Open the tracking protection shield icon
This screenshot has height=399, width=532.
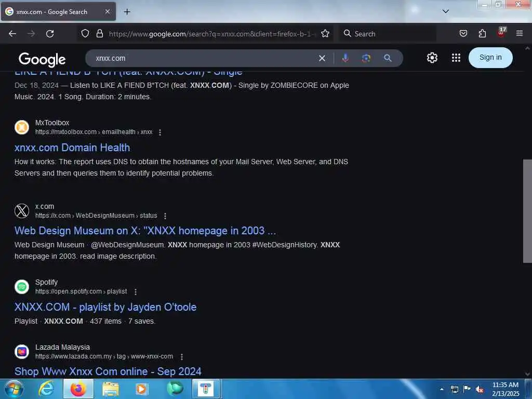(x=85, y=33)
